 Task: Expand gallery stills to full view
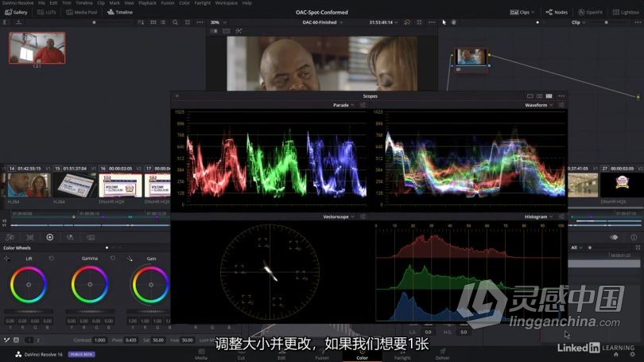click(x=188, y=22)
